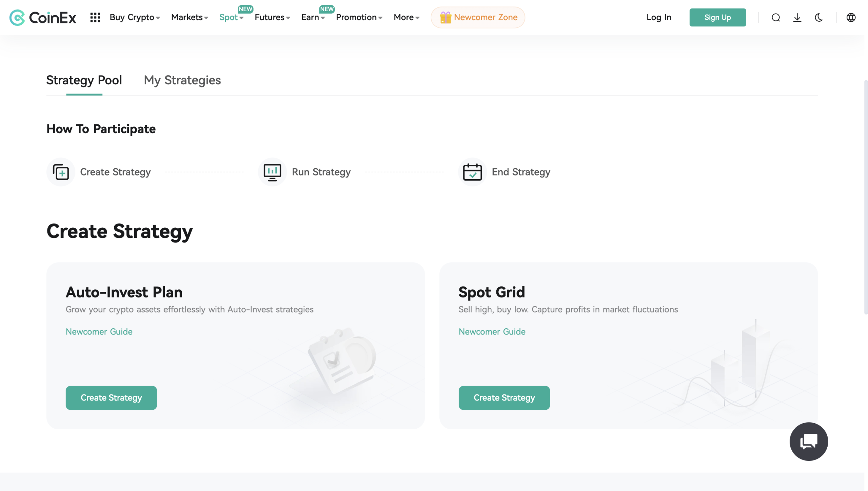
Task: Click the search magnifier icon
Action: (776, 18)
